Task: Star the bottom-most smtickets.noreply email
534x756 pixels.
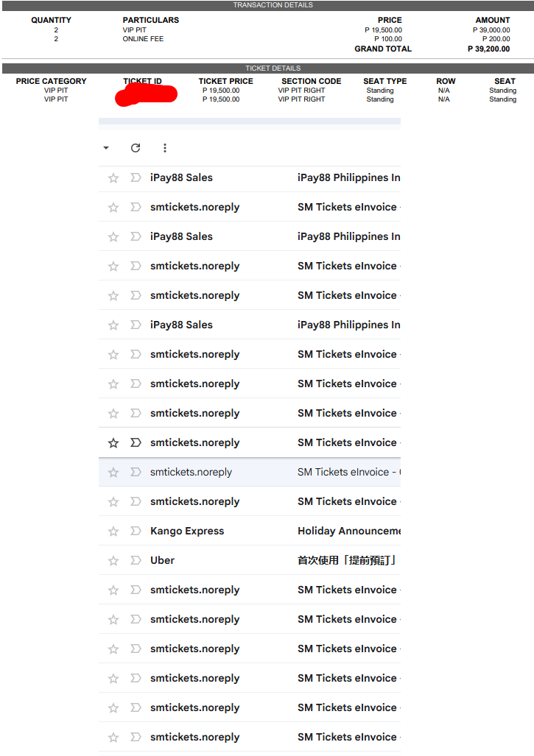Action: 113,738
